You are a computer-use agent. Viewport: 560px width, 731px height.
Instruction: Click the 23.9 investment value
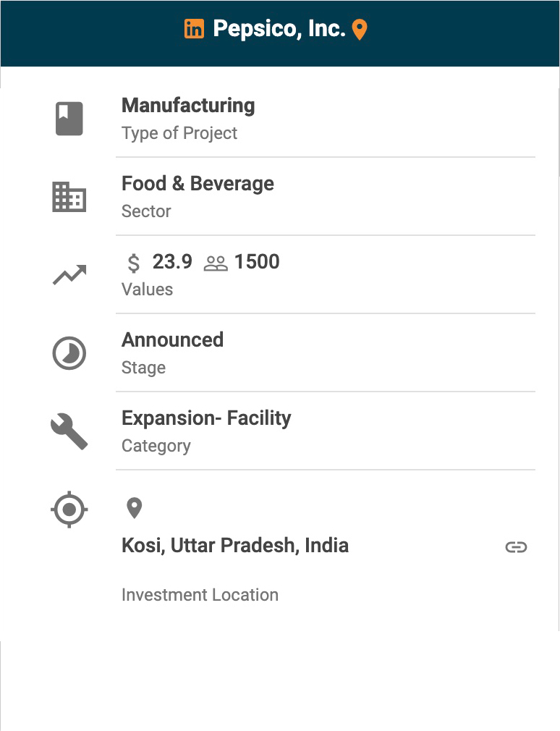pyautogui.click(x=172, y=262)
